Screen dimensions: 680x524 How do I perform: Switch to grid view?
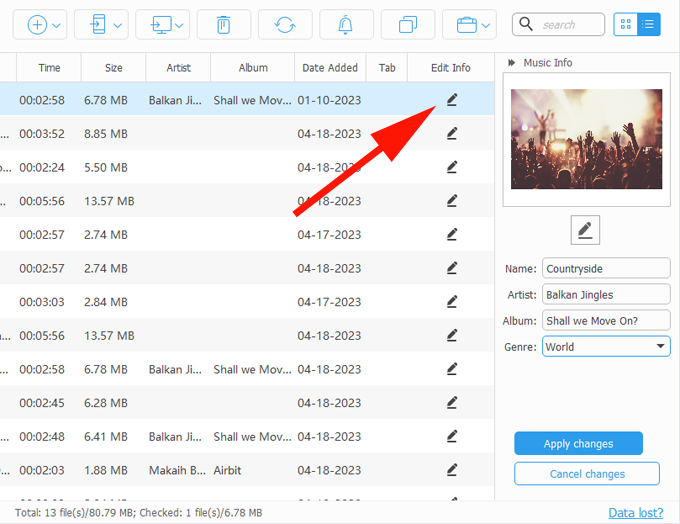click(x=626, y=24)
